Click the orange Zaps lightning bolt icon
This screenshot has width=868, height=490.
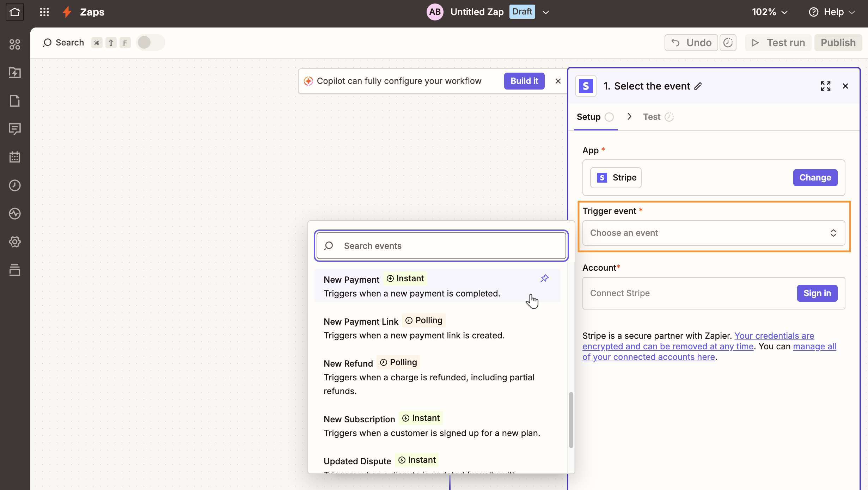click(x=67, y=12)
